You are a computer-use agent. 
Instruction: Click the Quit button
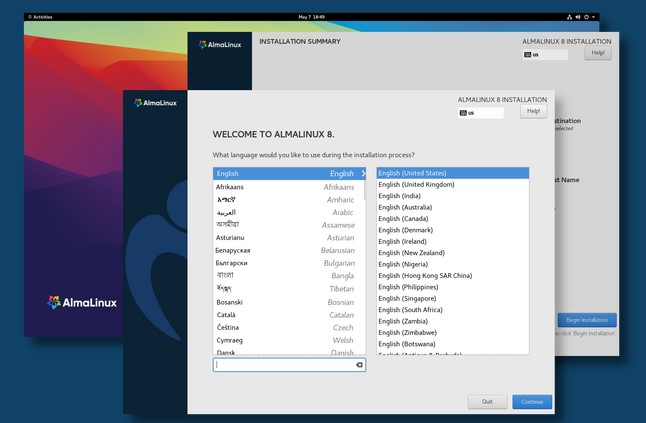pyautogui.click(x=487, y=402)
